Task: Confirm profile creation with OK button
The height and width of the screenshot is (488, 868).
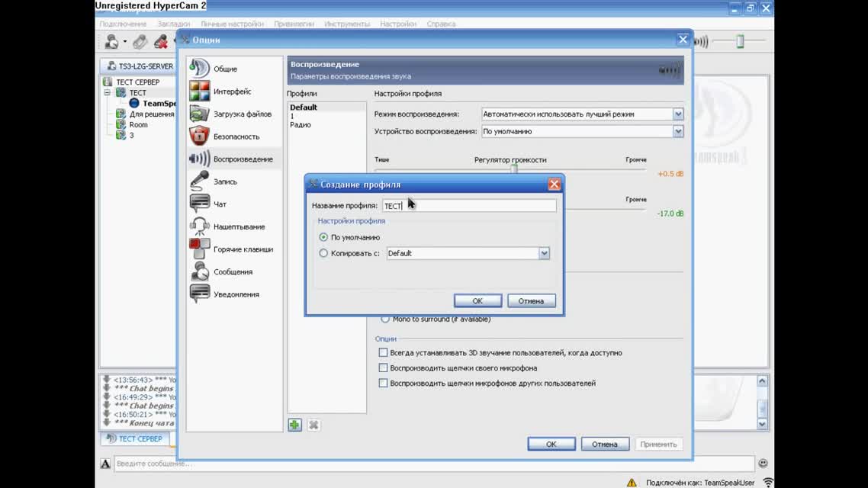Action: click(477, 301)
